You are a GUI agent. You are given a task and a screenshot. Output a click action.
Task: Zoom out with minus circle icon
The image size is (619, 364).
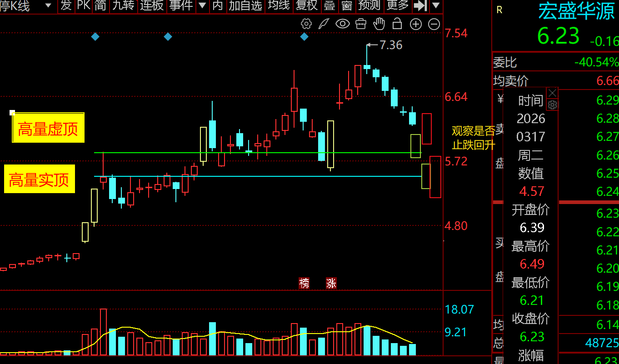coord(434,24)
